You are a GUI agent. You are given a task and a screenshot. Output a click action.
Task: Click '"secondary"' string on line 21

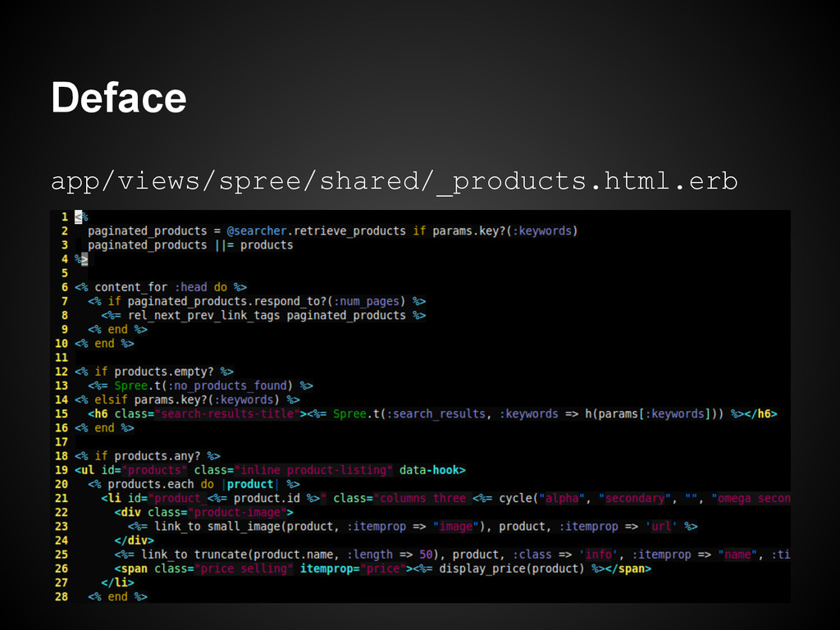click(x=635, y=498)
